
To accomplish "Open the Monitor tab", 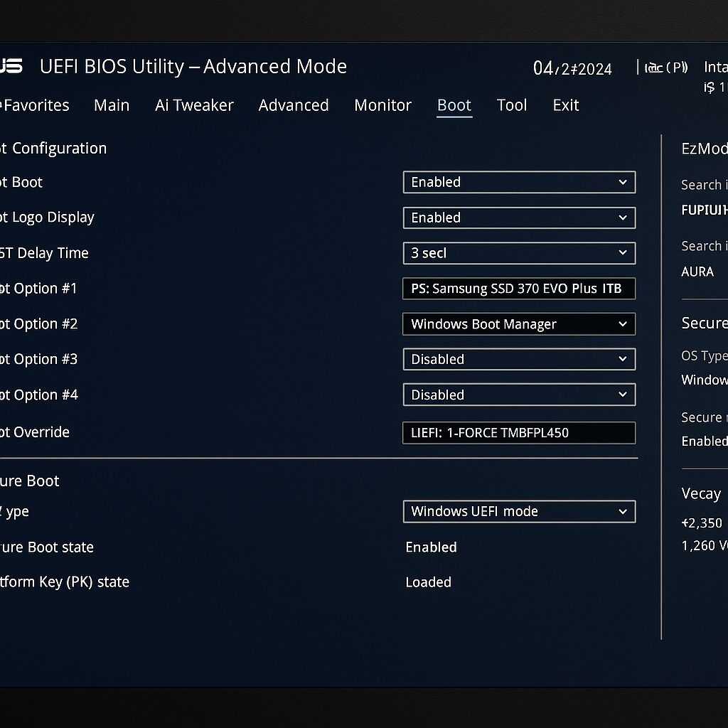I will pyautogui.click(x=382, y=105).
